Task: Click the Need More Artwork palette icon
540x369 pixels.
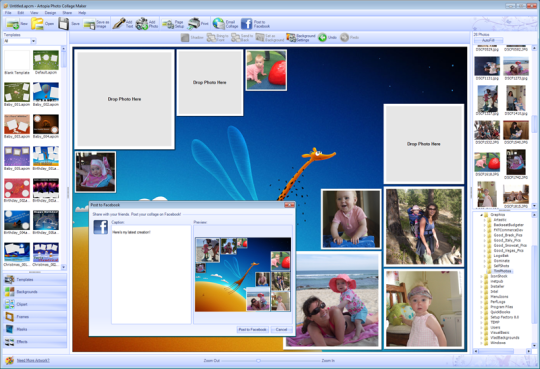Action: [10, 360]
